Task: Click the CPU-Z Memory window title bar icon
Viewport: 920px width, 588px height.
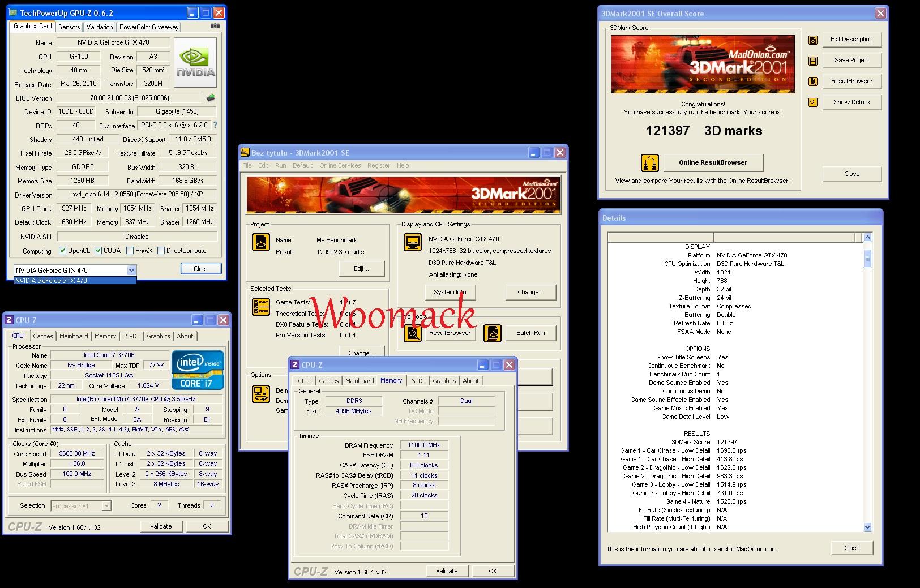Action: [295, 365]
